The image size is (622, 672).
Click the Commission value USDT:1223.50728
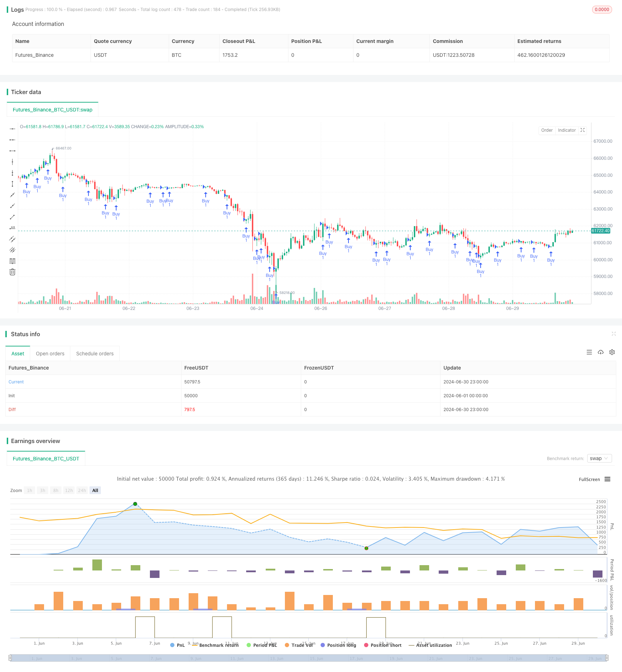pyautogui.click(x=454, y=55)
